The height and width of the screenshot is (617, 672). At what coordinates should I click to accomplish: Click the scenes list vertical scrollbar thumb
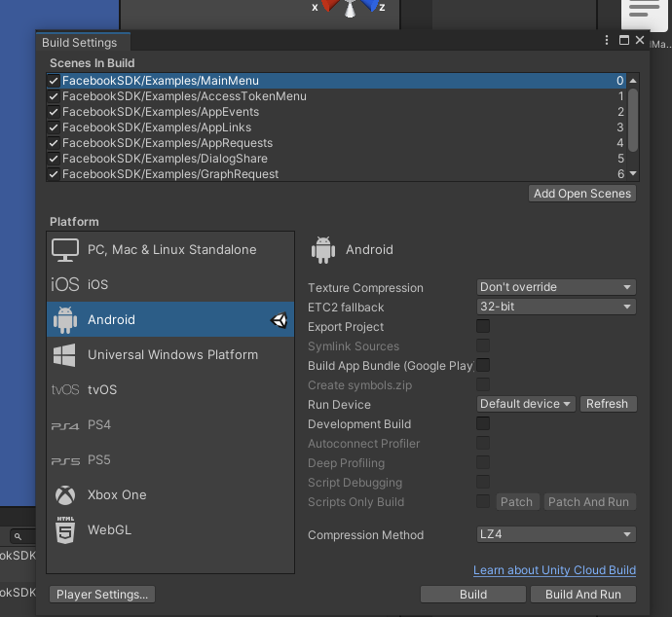tap(633, 120)
